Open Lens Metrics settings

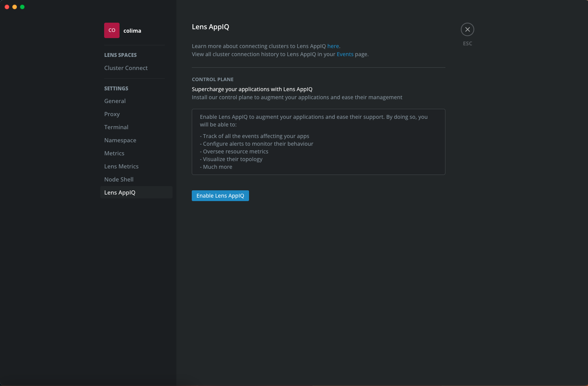point(121,166)
